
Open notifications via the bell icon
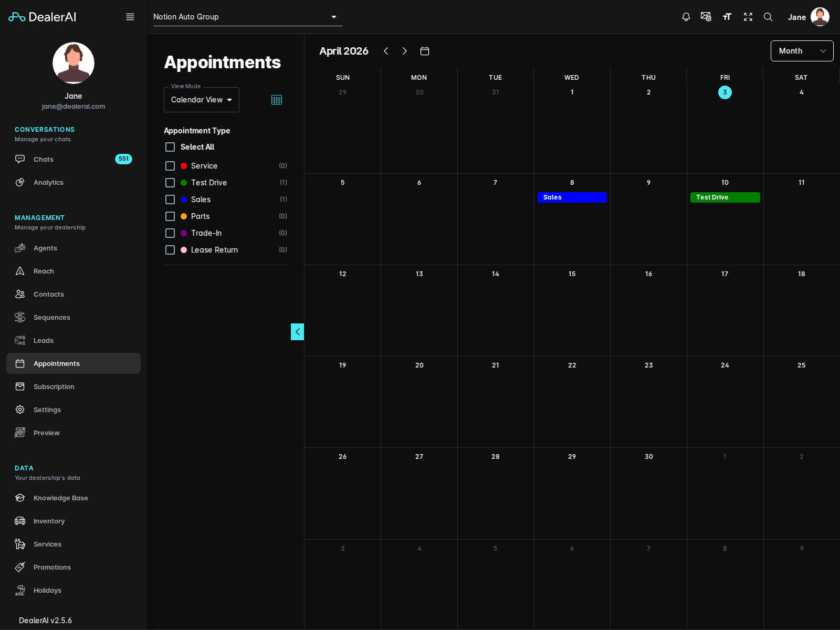point(686,17)
